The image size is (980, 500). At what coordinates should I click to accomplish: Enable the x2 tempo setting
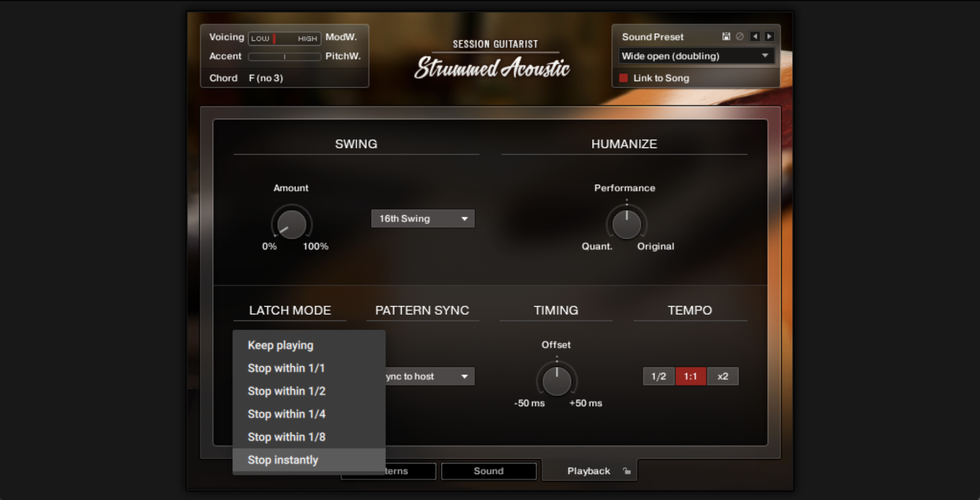pos(723,376)
